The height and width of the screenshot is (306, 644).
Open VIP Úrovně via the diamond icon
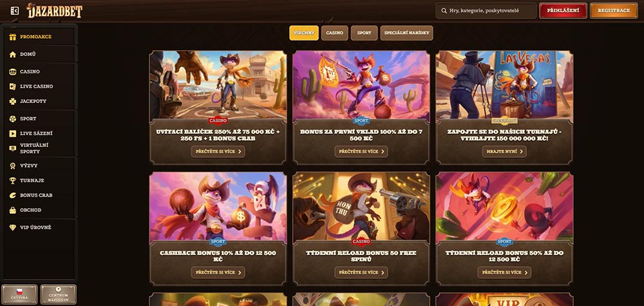[13, 227]
